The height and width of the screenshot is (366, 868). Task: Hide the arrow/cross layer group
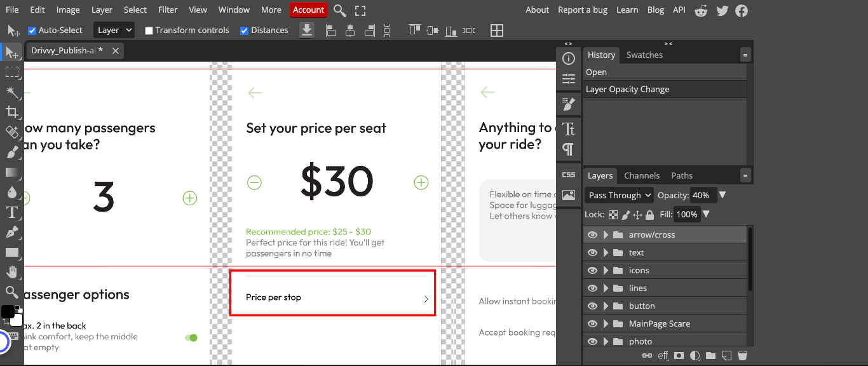[x=592, y=234]
